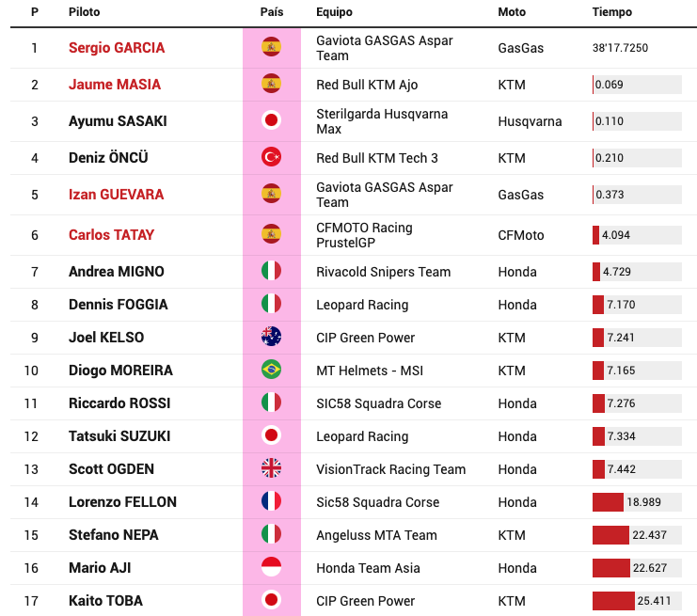Click the Piloto column header
697x616 pixels.
84,12
